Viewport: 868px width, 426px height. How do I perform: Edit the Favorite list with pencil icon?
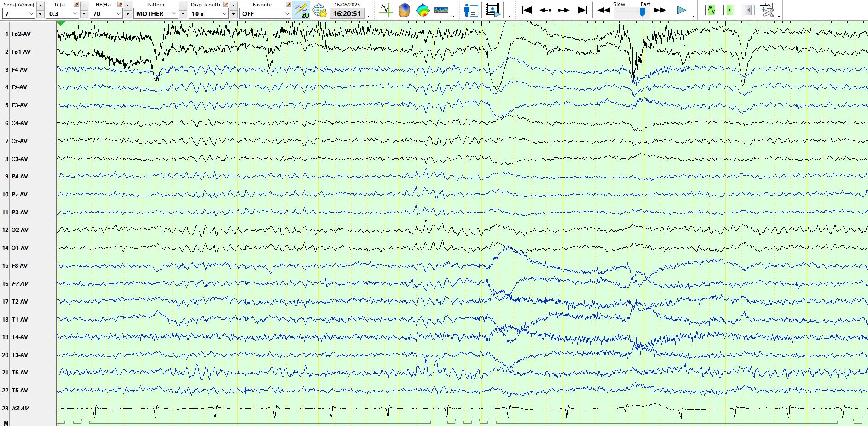coord(288,5)
